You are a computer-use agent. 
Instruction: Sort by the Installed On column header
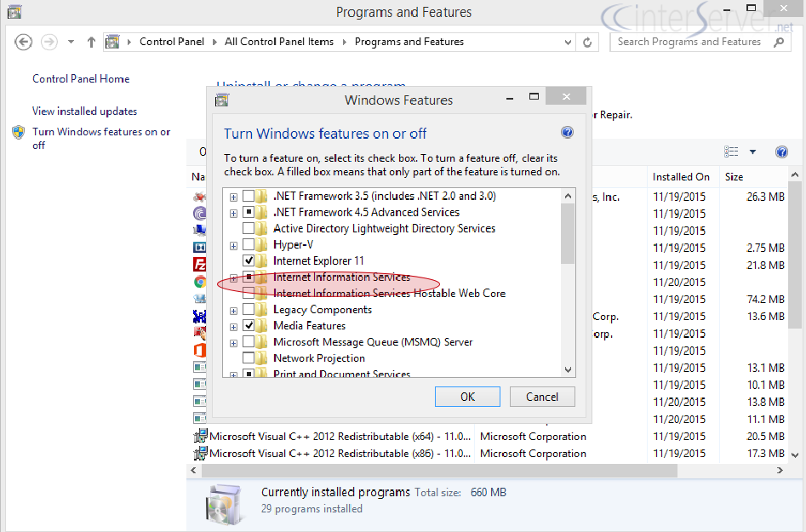(681, 177)
